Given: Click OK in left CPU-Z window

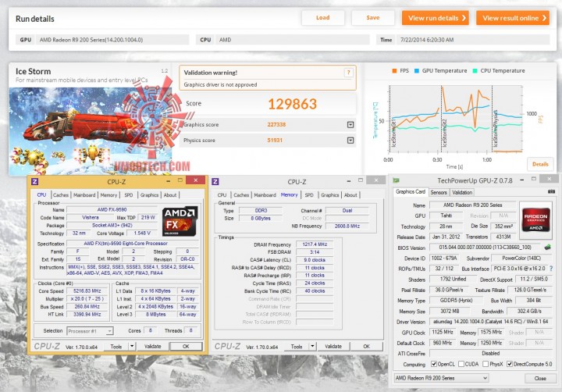Looking at the screenshot, I should 186,347.
